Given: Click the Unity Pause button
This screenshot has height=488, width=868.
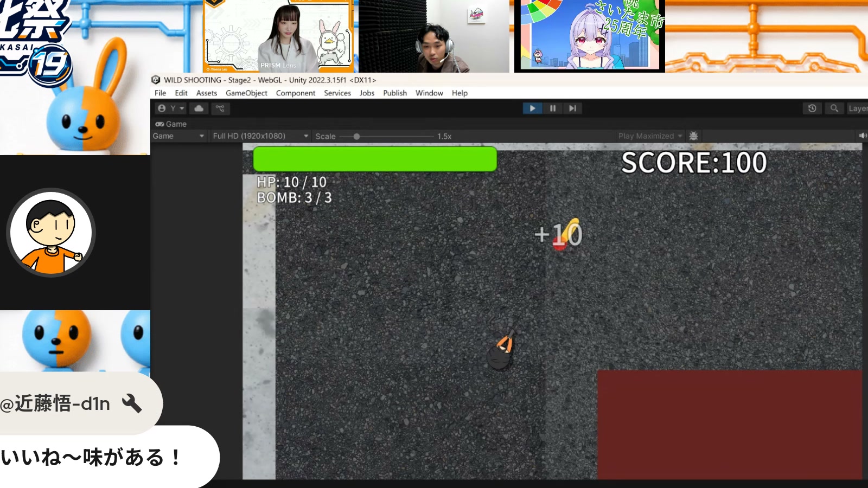Looking at the screenshot, I should tap(552, 108).
